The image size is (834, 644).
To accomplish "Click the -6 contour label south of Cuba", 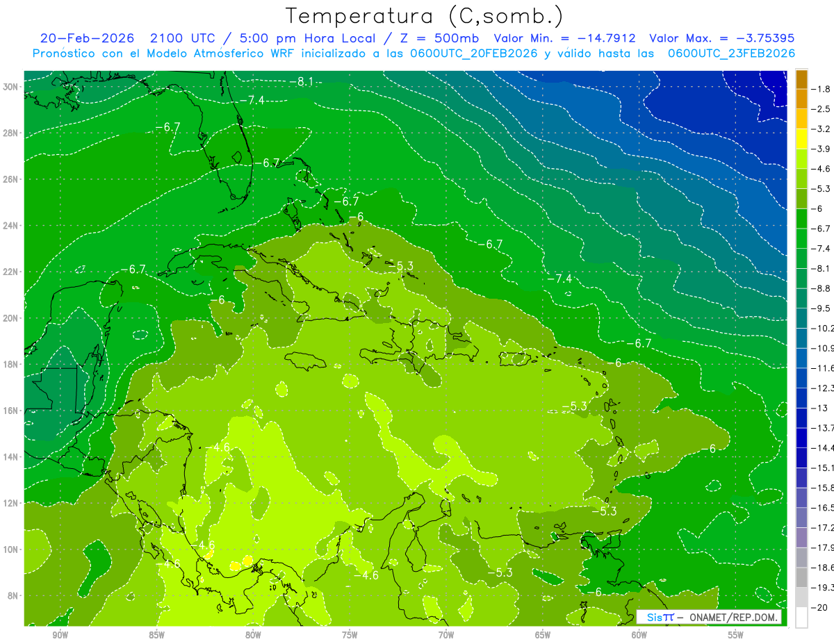I will 217,300.
